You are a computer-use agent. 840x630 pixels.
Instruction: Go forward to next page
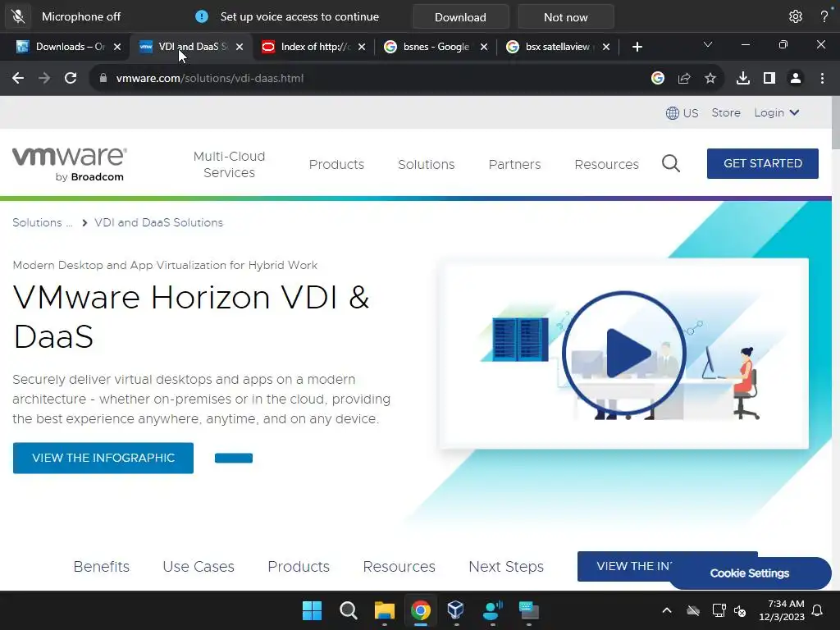point(44,78)
